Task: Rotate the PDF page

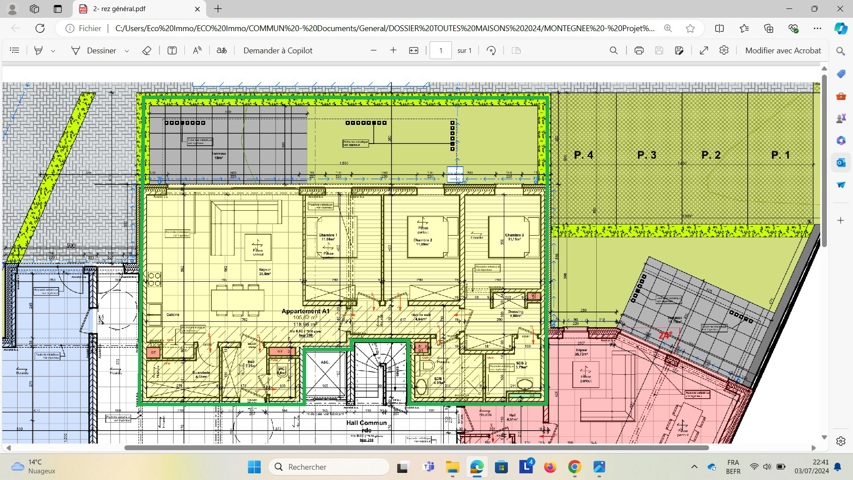Action: coord(491,51)
